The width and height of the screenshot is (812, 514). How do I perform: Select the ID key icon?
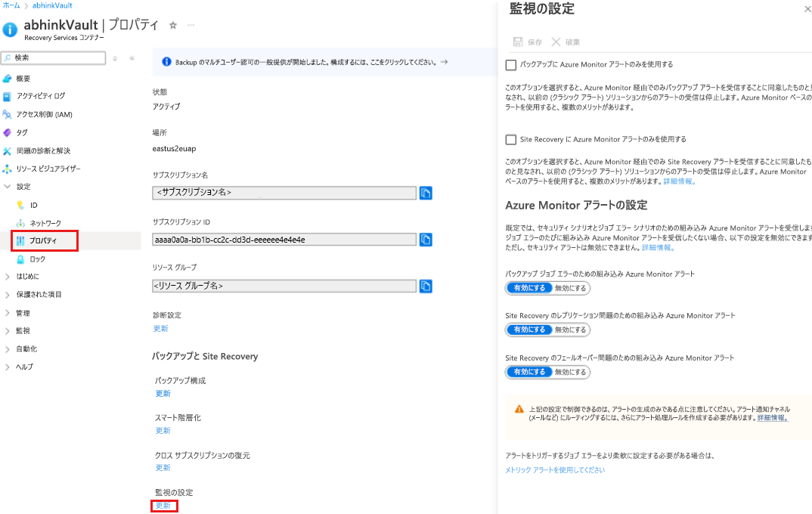point(20,205)
